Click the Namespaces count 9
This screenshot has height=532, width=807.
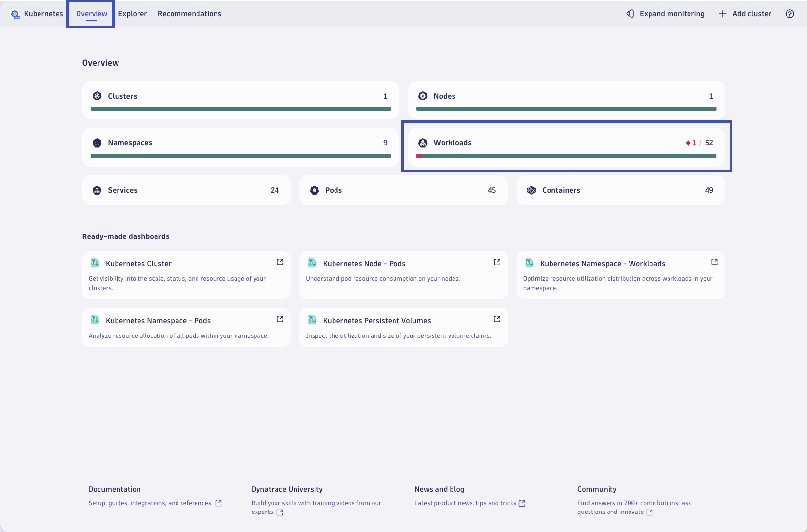pyautogui.click(x=385, y=143)
